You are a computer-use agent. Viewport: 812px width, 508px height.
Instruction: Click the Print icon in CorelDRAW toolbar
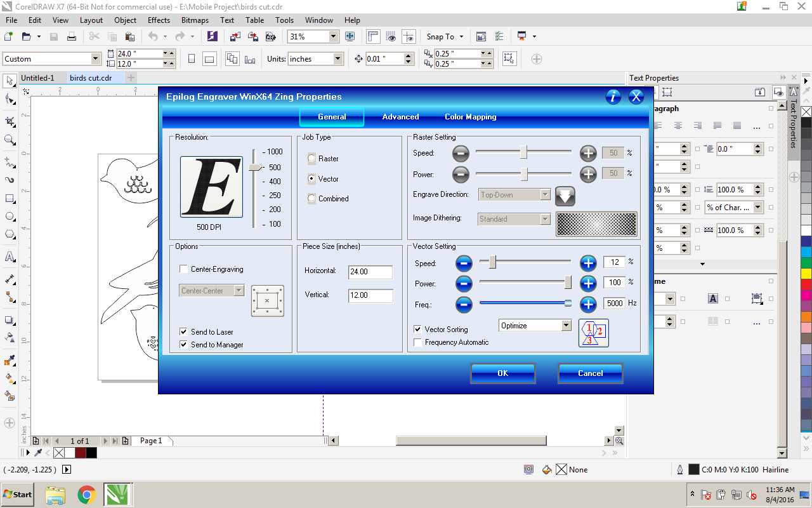pyautogui.click(x=72, y=37)
